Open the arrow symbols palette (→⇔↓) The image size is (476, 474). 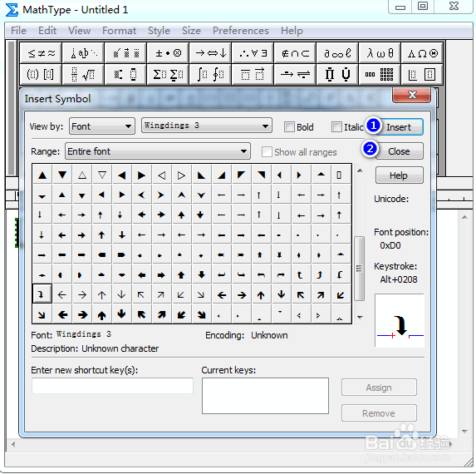[211, 53]
